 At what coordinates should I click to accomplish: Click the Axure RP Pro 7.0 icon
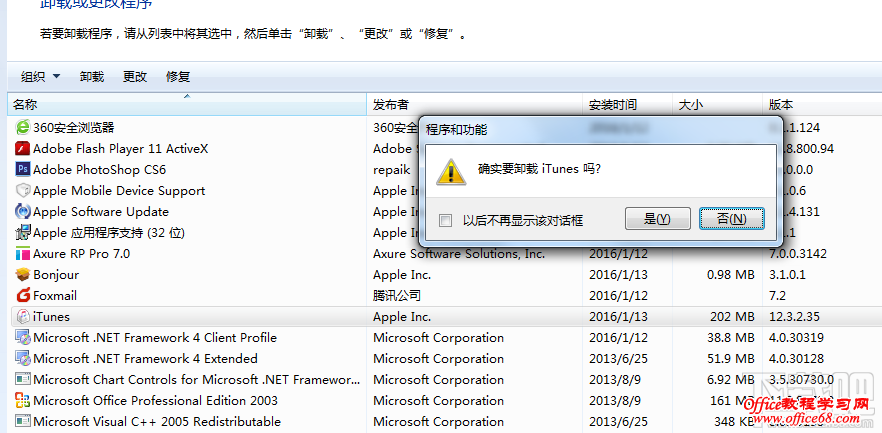pos(22,254)
